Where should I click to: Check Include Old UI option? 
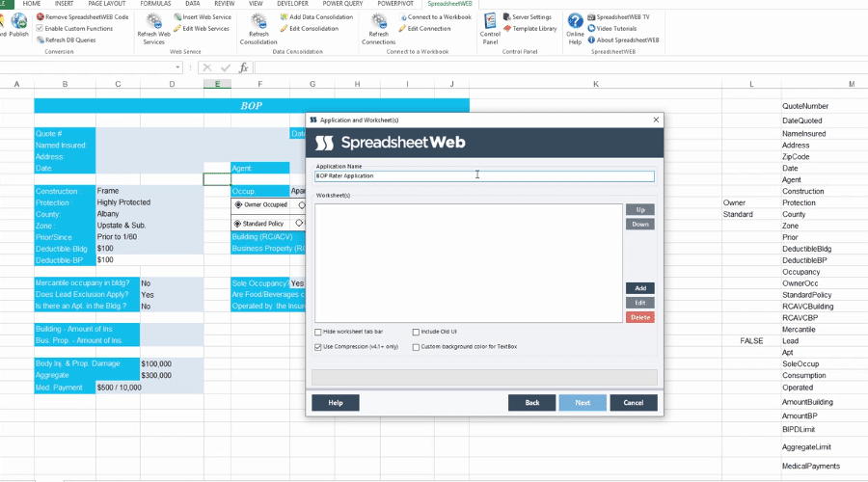[x=416, y=332]
